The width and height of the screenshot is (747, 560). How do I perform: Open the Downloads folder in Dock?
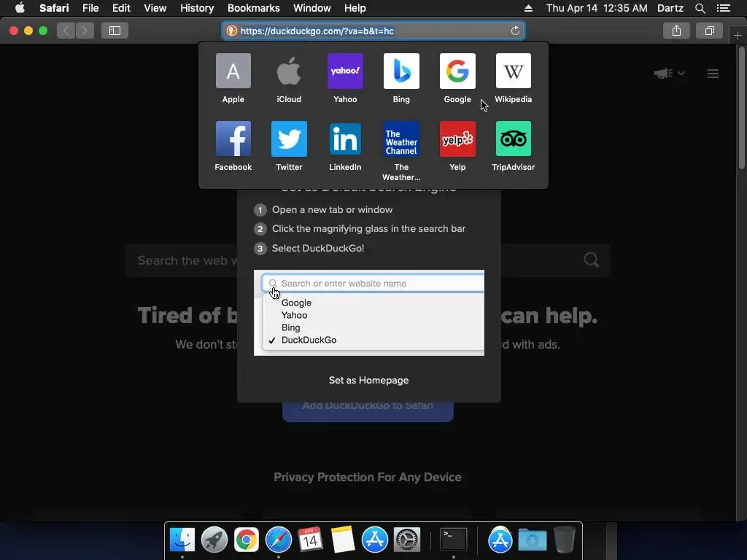532,540
